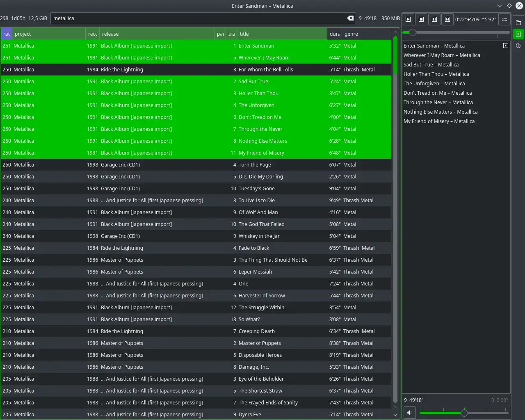Image resolution: width=525 pixels, height=420 pixels.
Task: Select the Of Wolf And Man row
Action: point(196,212)
